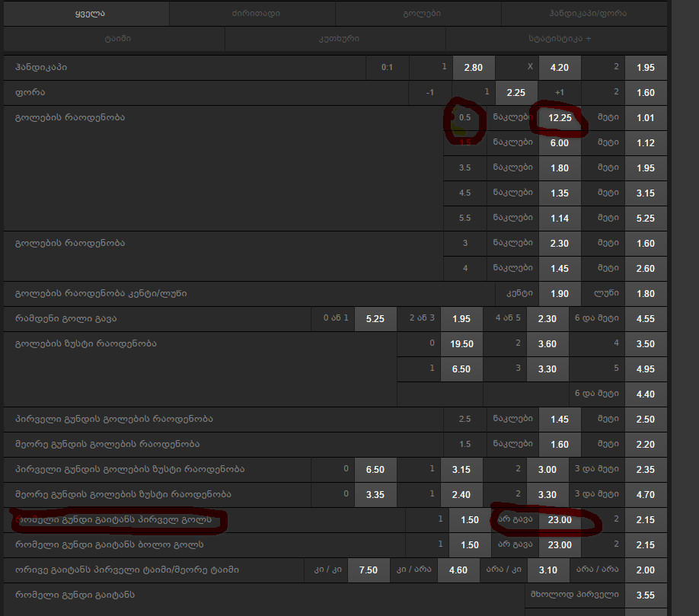Select exact goals 0 at 19.50
The width and height of the screenshot is (699, 616).
(x=461, y=343)
